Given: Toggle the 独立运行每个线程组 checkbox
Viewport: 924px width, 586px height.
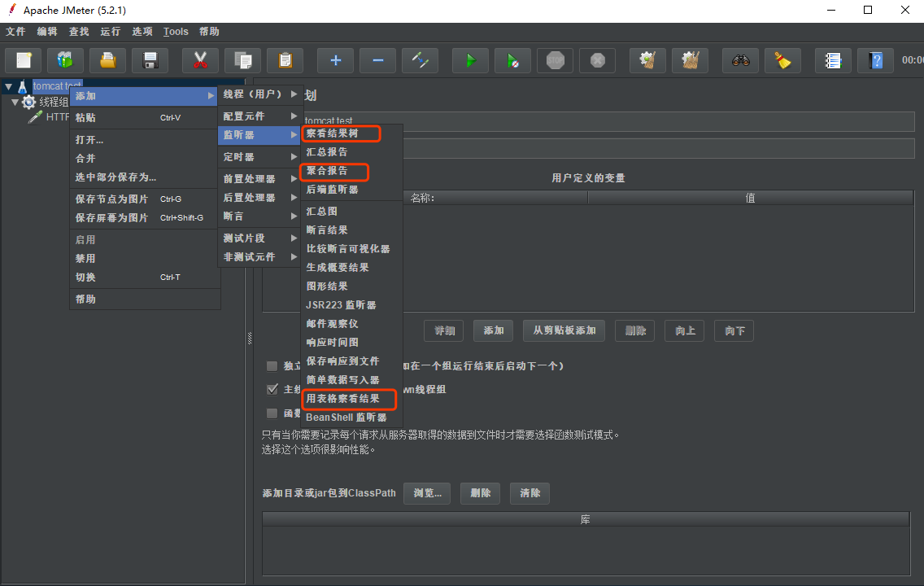Looking at the screenshot, I should tap(272, 366).
